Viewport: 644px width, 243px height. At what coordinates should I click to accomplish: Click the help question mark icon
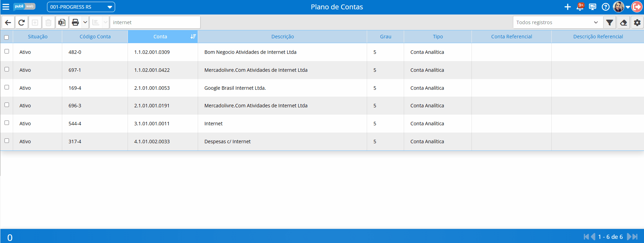(x=606, y=7)
